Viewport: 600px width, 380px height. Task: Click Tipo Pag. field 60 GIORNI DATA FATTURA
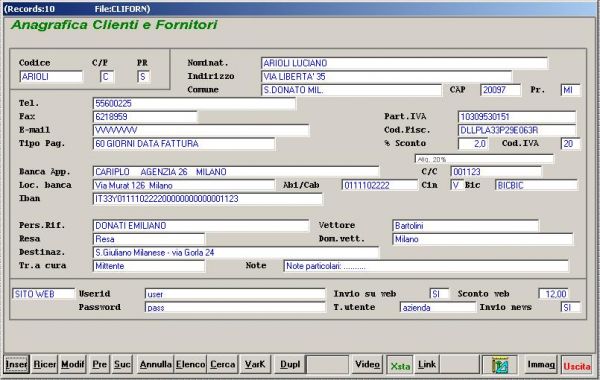[x=184, y=144]
